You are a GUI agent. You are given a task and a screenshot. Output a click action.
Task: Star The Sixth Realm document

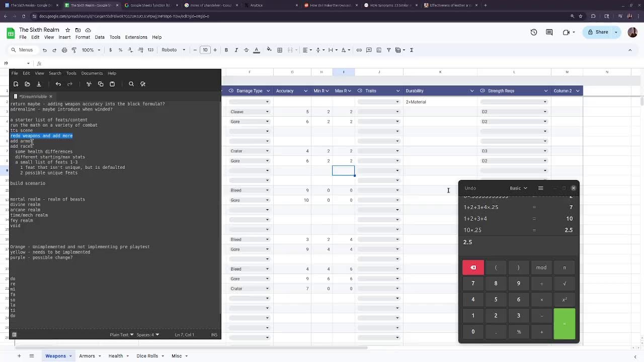pyautogui.click(x=67, y=30)
